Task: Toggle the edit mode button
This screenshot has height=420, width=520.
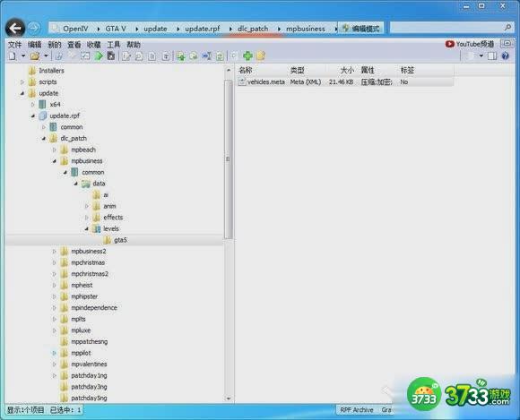Action: (360, 29)
